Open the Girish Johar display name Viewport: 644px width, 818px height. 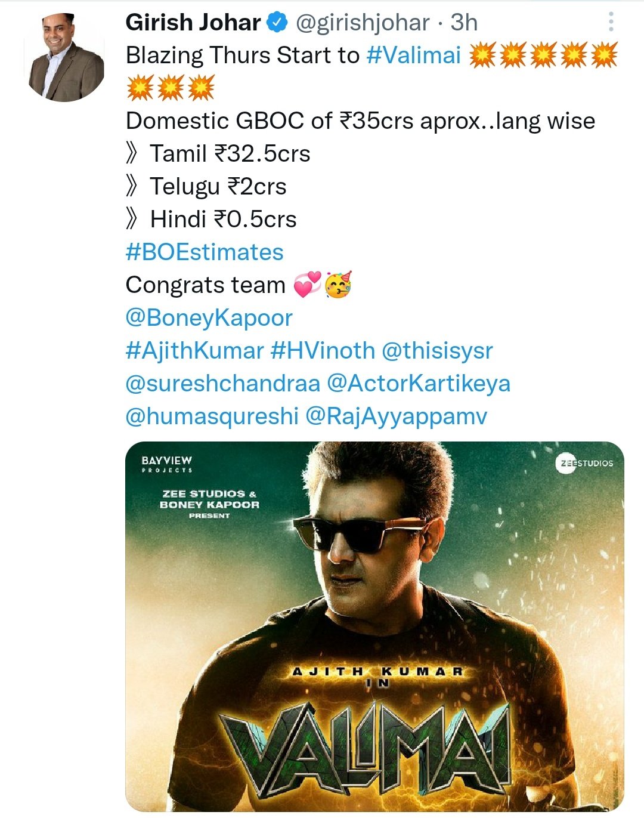(193, 23)
